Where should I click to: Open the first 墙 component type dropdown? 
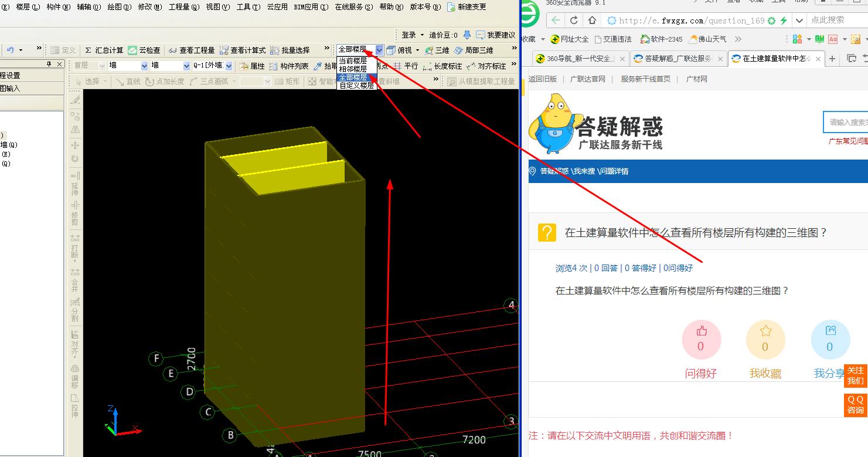(144, 66)
